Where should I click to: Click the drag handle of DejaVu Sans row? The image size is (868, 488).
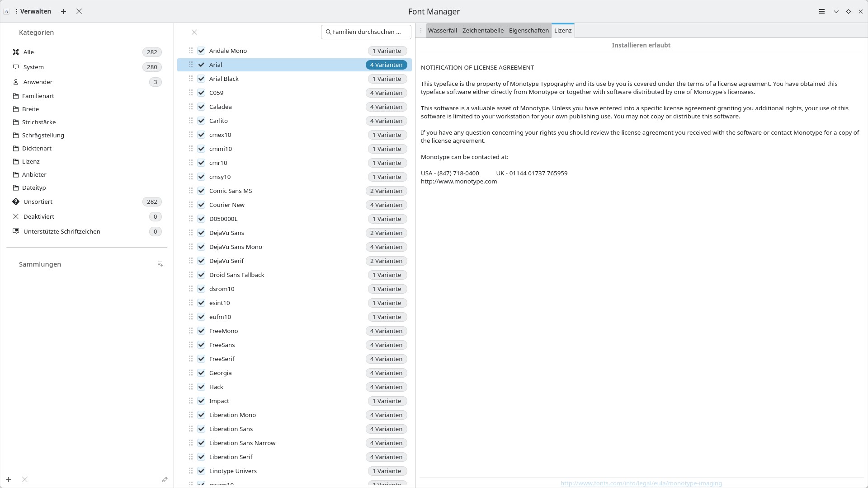[191, 233]
